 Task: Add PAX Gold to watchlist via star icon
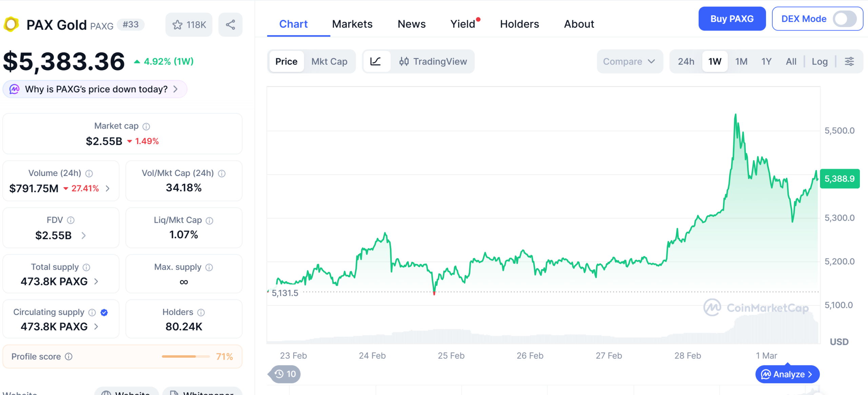(178, 24)
